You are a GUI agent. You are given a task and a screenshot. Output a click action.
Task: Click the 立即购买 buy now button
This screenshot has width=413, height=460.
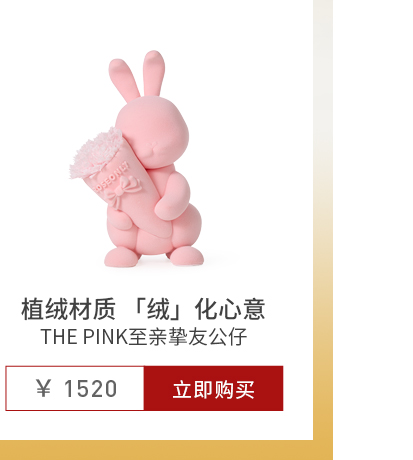pyautogui.click(x=213, y=388)
